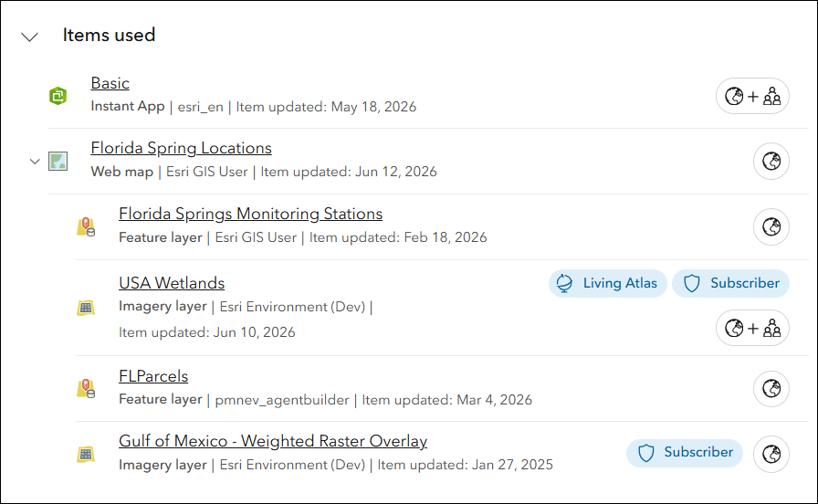Click the sharing globe button for Florida Springs Monitoring Stations

click(771, 227)
